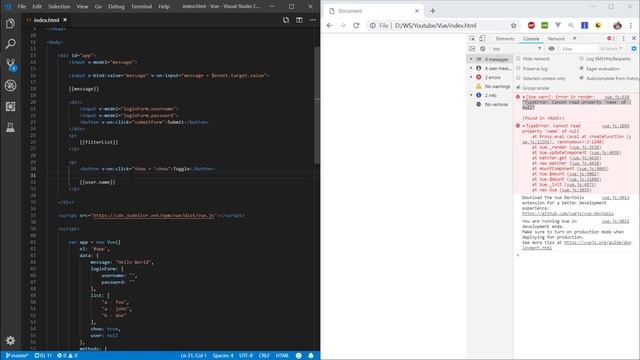This screenshot has width=640, height=360.
Task: Click the red ABP extension icon
Action: (x=531, y=25)
